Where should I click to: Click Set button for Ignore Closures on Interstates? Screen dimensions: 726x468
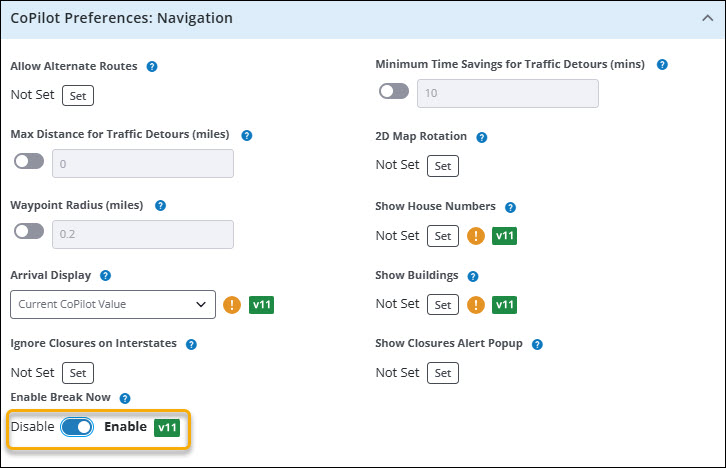77,373
